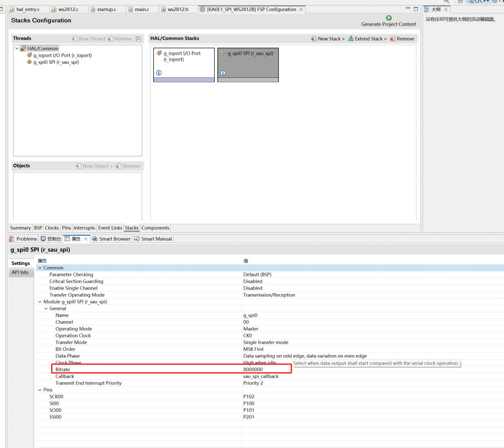Viewport: 504px width, 448px height.
Task: Click the info icon on g_ioport stack block
Action: (159, 72)
